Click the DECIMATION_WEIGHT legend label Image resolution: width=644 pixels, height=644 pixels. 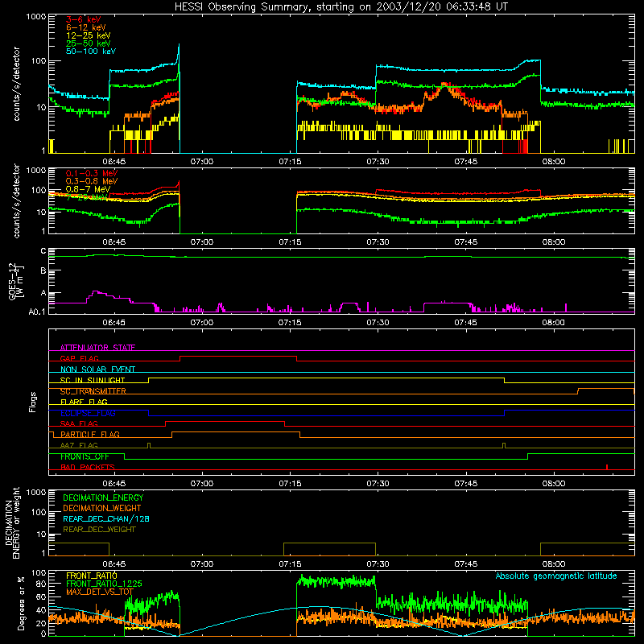click(x=101, y=508)
